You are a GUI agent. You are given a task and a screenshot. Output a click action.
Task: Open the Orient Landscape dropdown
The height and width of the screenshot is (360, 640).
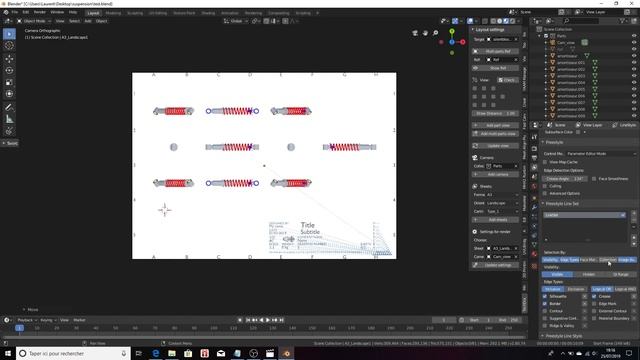tap(502, 203)
